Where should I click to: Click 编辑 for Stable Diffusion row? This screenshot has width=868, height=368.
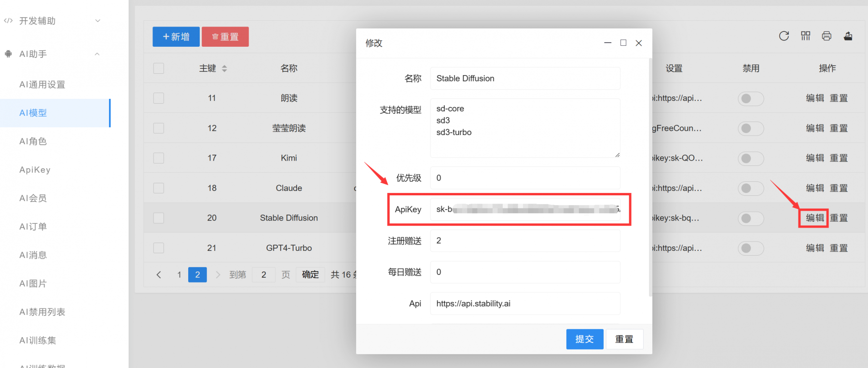(814, 218)
